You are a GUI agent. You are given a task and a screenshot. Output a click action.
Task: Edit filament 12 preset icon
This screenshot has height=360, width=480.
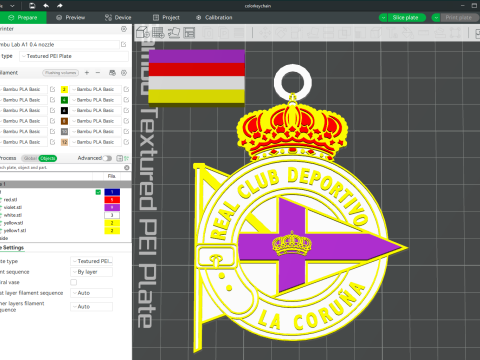pos(126,142)
